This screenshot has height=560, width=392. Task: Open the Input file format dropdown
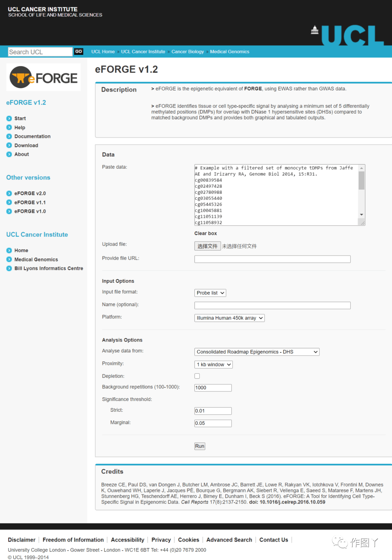210,293
